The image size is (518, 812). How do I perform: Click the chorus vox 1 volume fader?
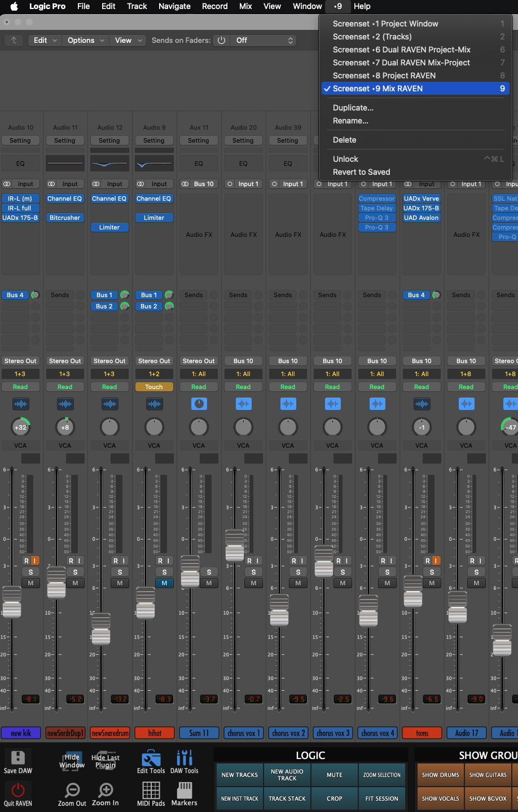[x=235, y=545]
